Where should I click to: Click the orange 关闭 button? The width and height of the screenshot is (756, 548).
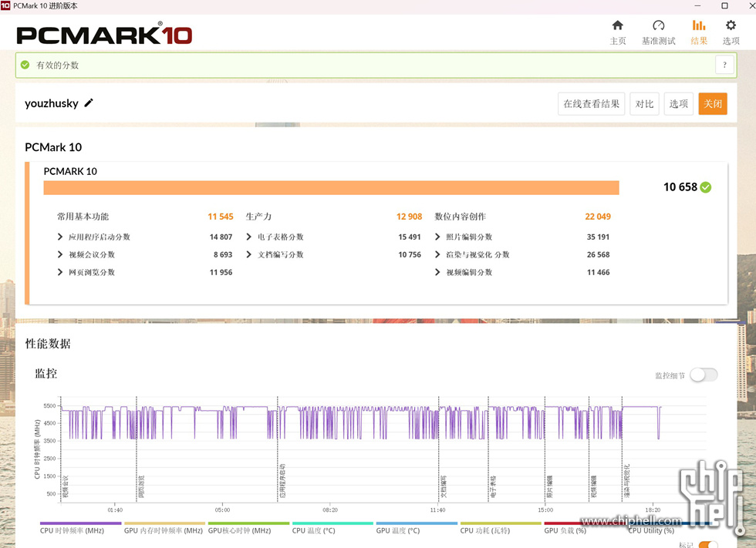tap(713, 104)
